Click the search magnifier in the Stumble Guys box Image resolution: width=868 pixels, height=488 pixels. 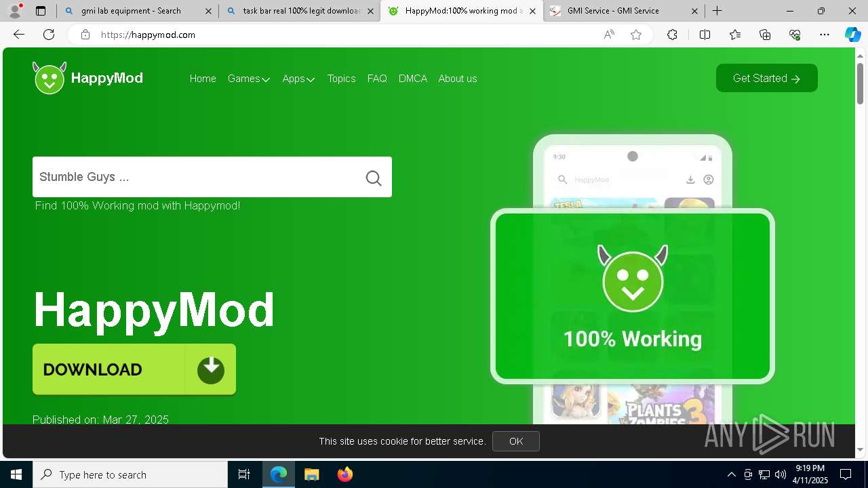374,178
